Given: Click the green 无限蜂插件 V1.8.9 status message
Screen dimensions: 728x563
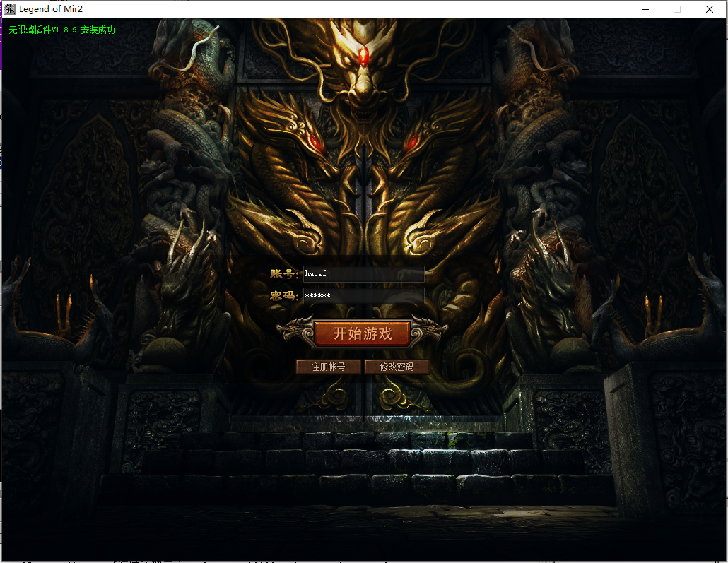Looking at the screenshot, I should tap(62, 30).
